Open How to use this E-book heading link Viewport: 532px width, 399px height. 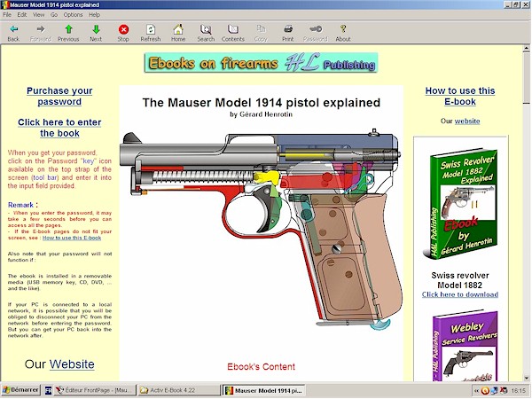click(x=460, y=96)
